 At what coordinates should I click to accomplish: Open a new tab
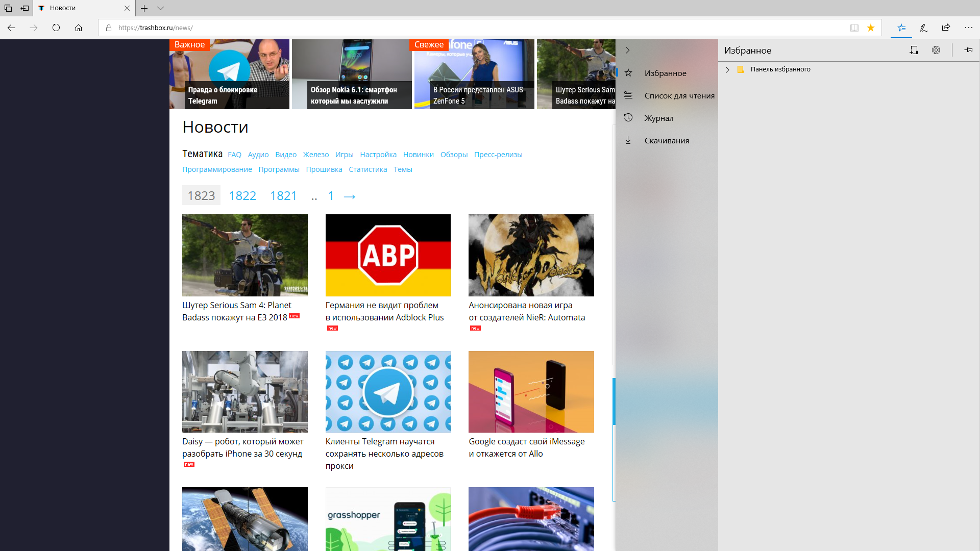(144, 8)
